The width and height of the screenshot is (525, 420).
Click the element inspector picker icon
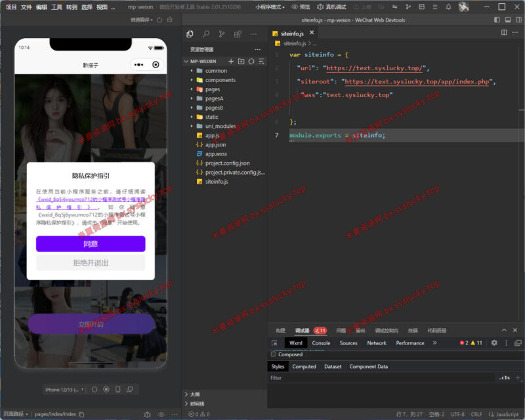[274, 343]
